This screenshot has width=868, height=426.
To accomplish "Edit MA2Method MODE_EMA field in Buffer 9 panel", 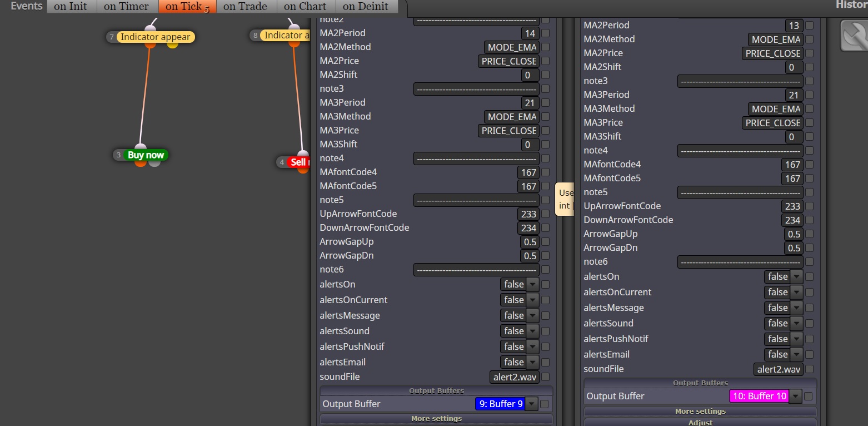I will pos(511,47).
